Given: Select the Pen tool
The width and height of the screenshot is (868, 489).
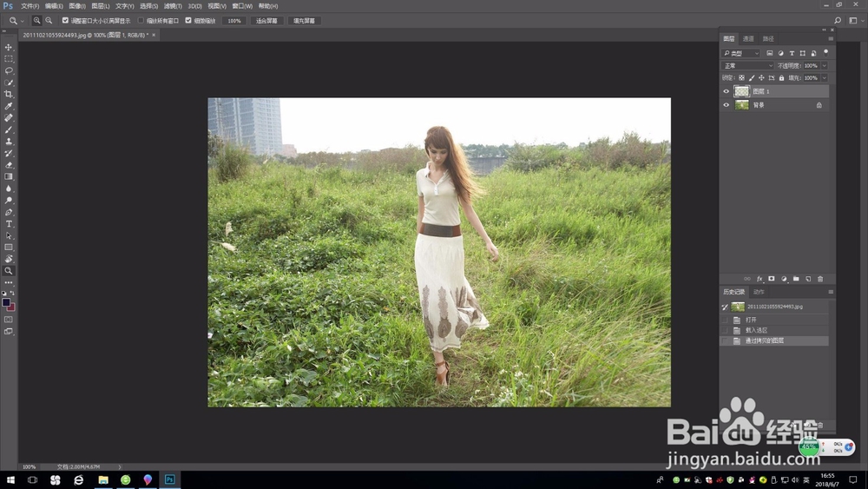Looking at the screenshot, I should (x=9, y=212).
